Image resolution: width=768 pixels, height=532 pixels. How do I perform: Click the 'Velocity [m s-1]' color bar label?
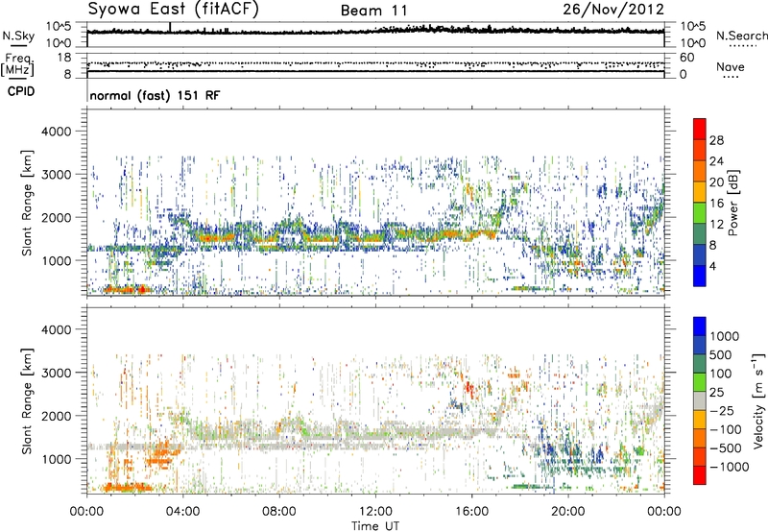(x=758, y=400)
